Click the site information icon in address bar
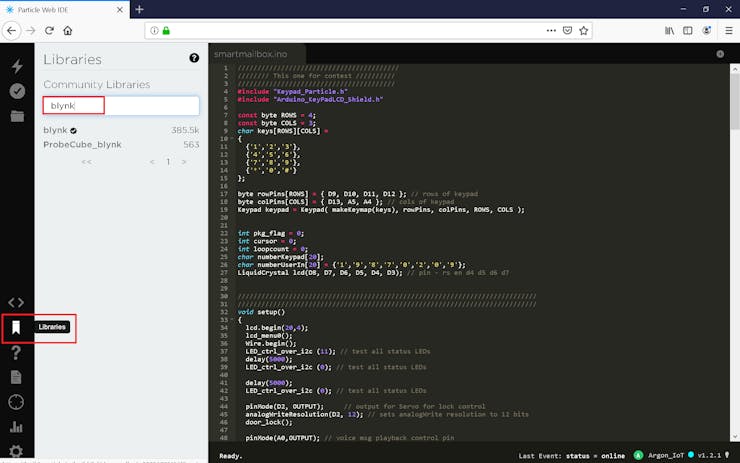Image resolution: width=740 pixels, height=463 pixels. tap(154, 31)
